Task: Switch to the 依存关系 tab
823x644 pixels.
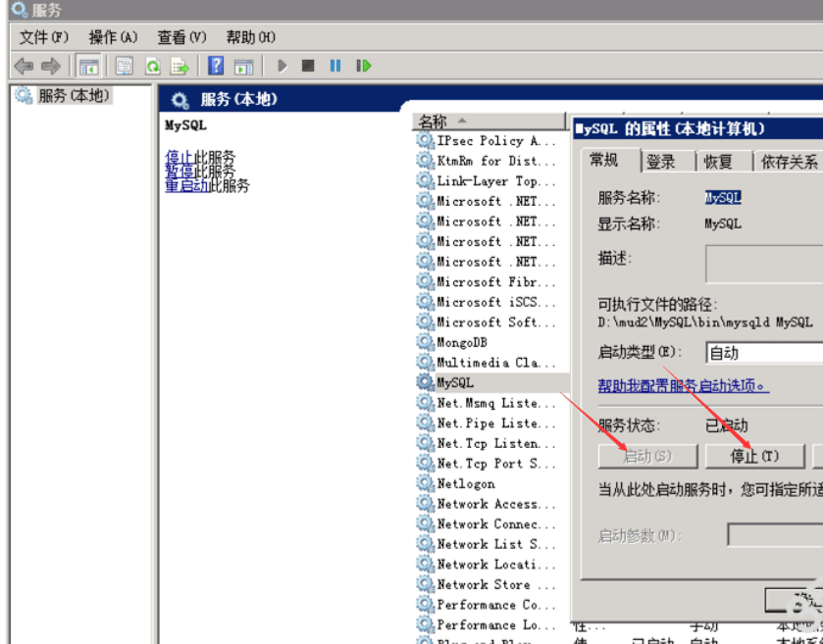Action: click(789, 162)
